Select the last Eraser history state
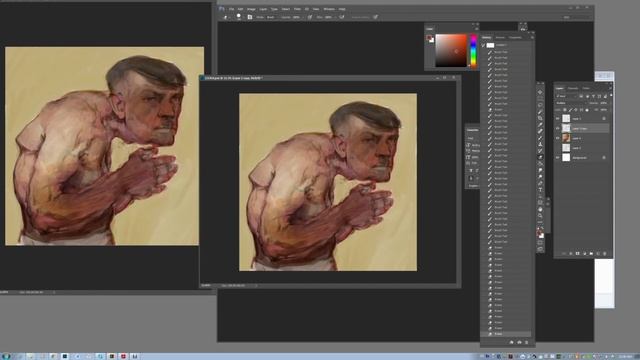640x360 pixels. [506, 334]
